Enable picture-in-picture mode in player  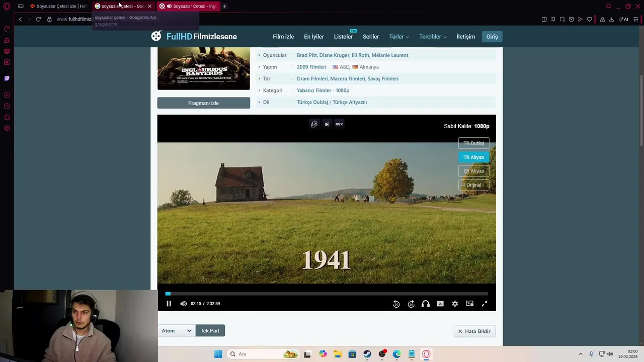[469, 304]
